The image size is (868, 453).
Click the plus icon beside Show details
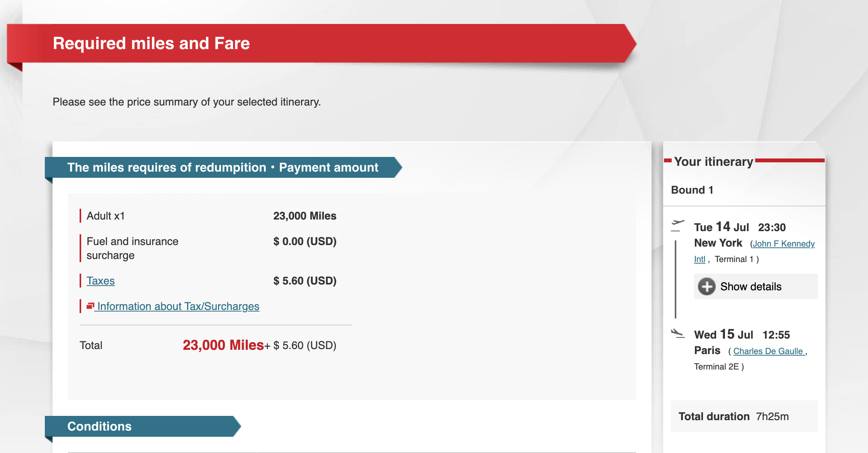(707, 287)
